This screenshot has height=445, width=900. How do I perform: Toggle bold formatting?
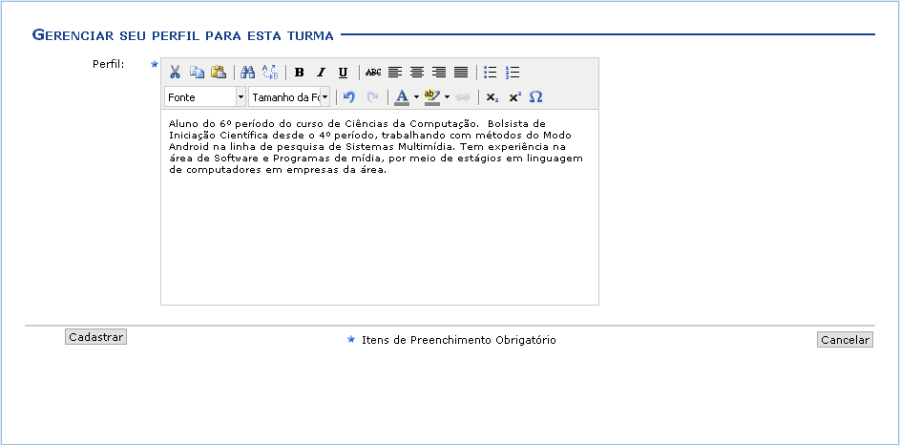[299, 72]
